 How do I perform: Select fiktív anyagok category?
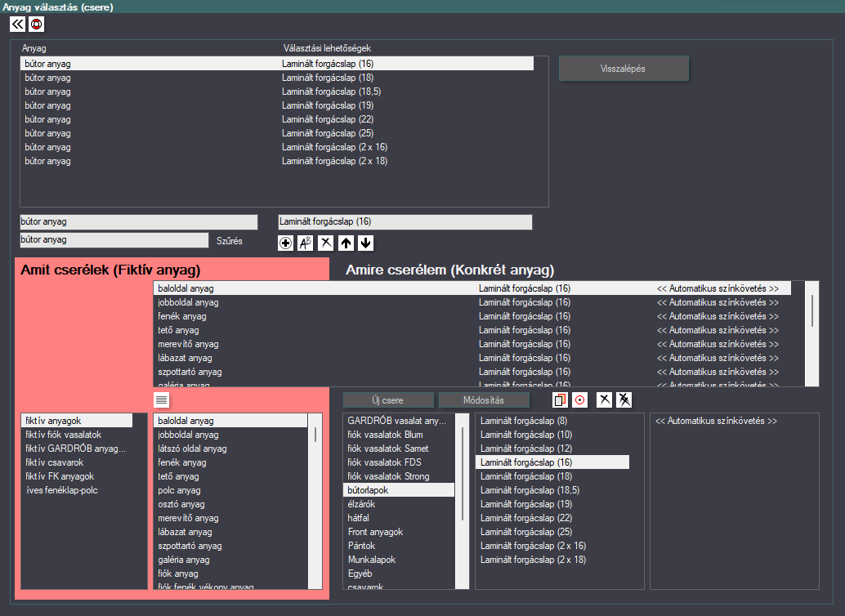[x=77, y=421]
